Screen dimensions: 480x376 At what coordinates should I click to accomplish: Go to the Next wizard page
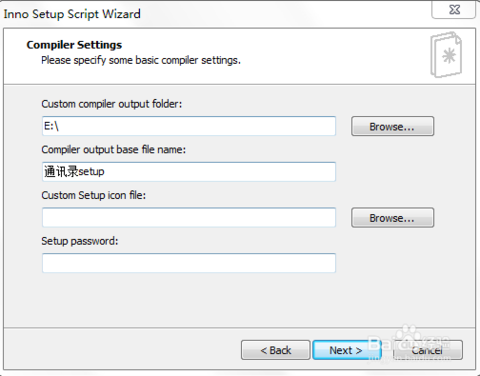pyautogui.click(x=346, y=350)
